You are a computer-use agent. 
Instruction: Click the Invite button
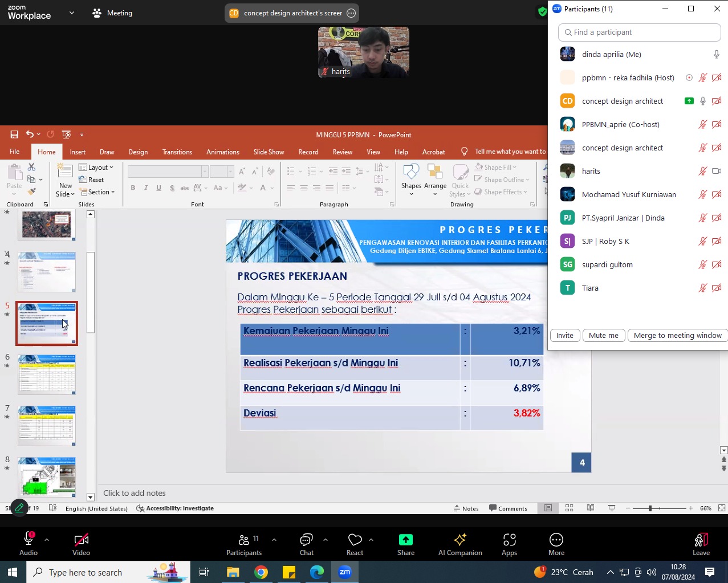[564, 336]
